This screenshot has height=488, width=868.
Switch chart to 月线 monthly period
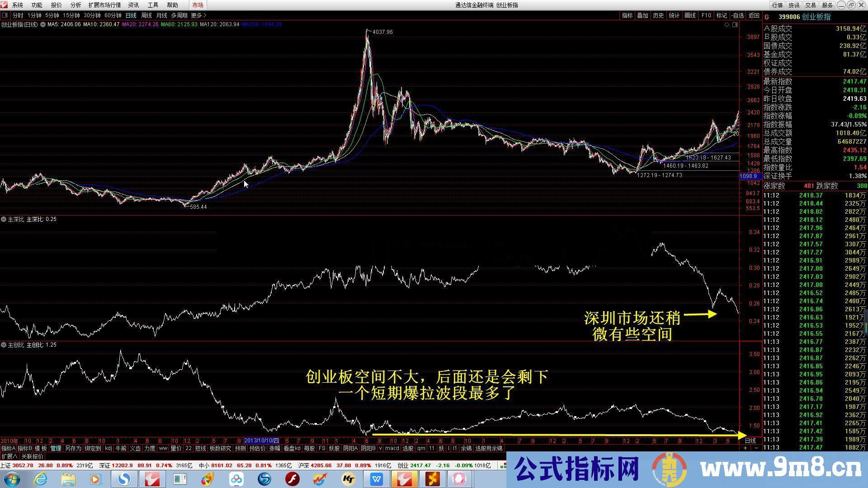point(162,15)
